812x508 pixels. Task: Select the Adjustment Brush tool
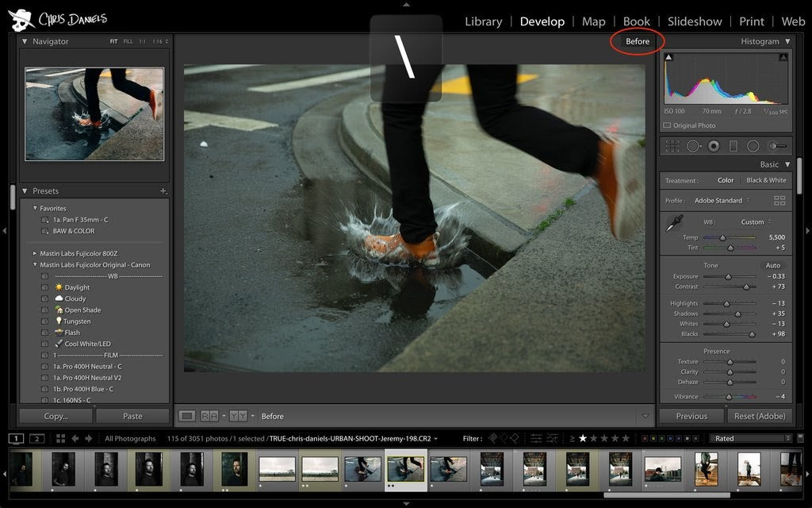(x=777, y=146)
